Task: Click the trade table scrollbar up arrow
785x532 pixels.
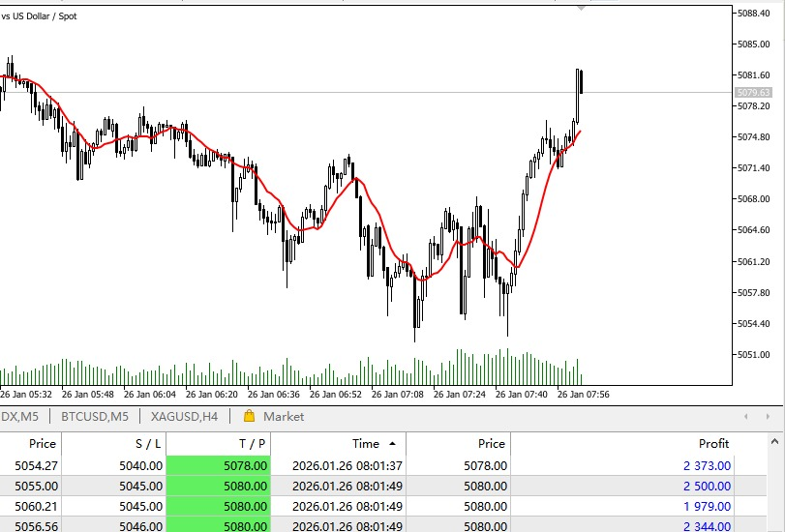Action: pyautogui.click(x=775, y=441)
